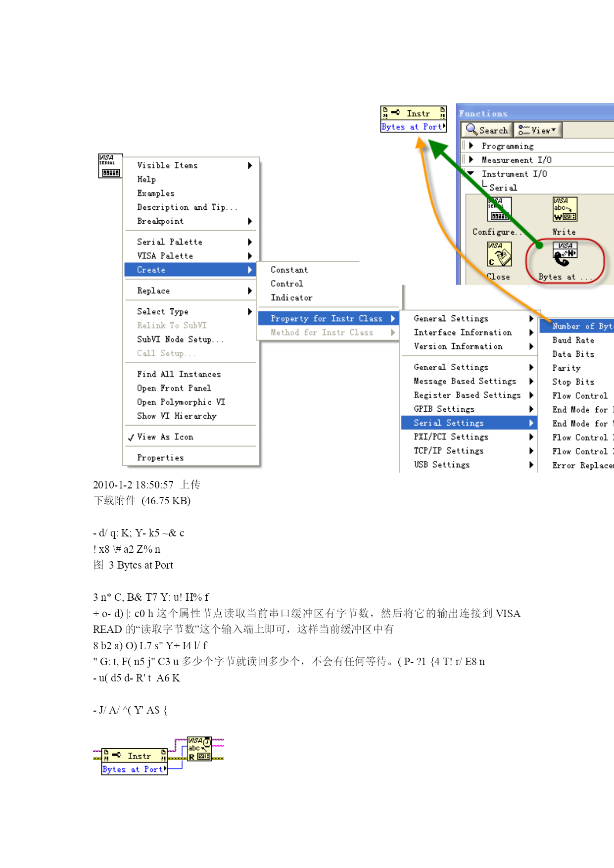614x868 pixels.
Task: Choose Help in the context menu
Action: (x=190, y=179)
